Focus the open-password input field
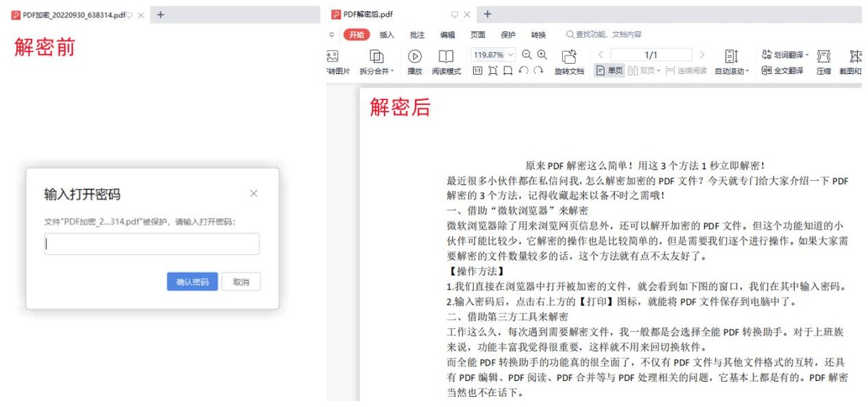The height and width of the screenshot is (407, 868). click(x=152, y=244)
